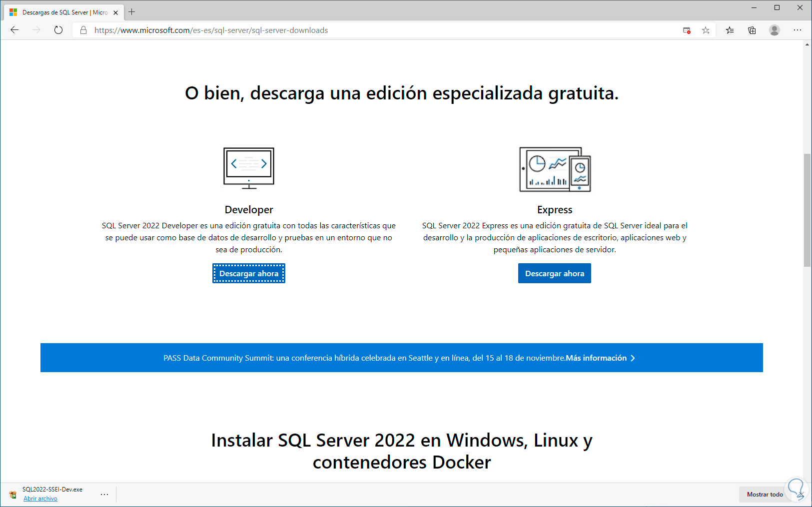Image resolution: width=812 pixels, height=507 pixels.
Task: Click the heading 'O bien, descarga una edición especializada gratuita.'
Action: pos(402,93)
